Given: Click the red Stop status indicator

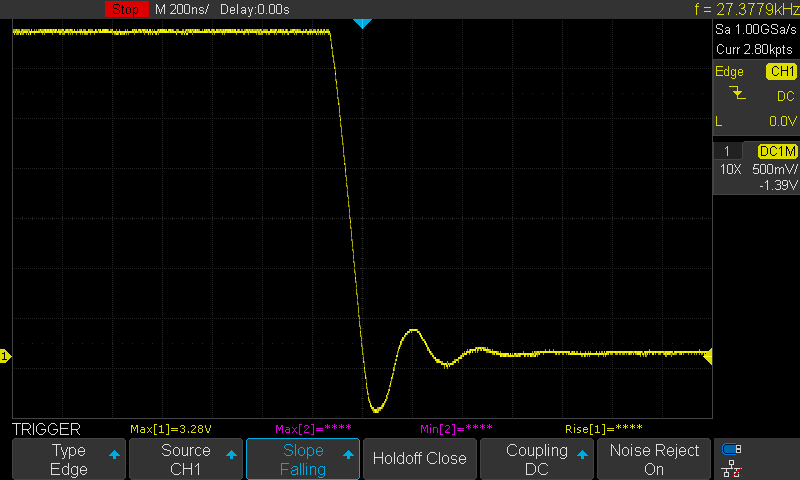Looking at the screenshot, I should coord(125,9).
